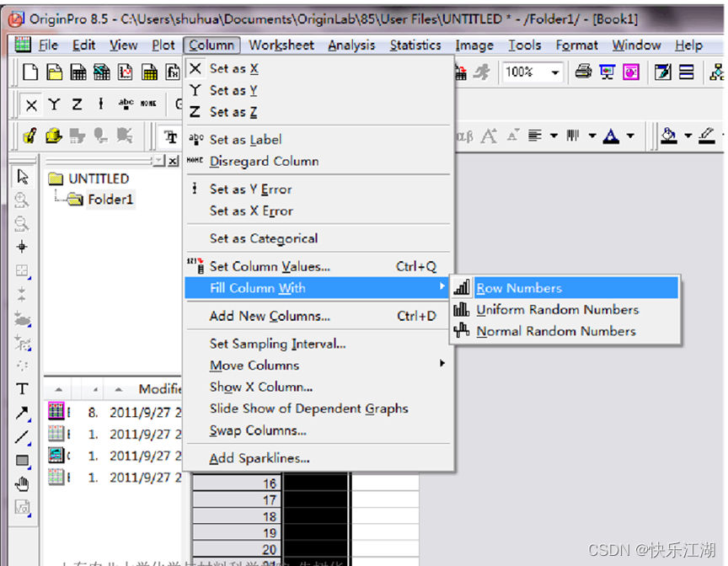728x566 pixels.
Task: Select the Screen Reader crosshair tool
Action: (x=22, y=247)
